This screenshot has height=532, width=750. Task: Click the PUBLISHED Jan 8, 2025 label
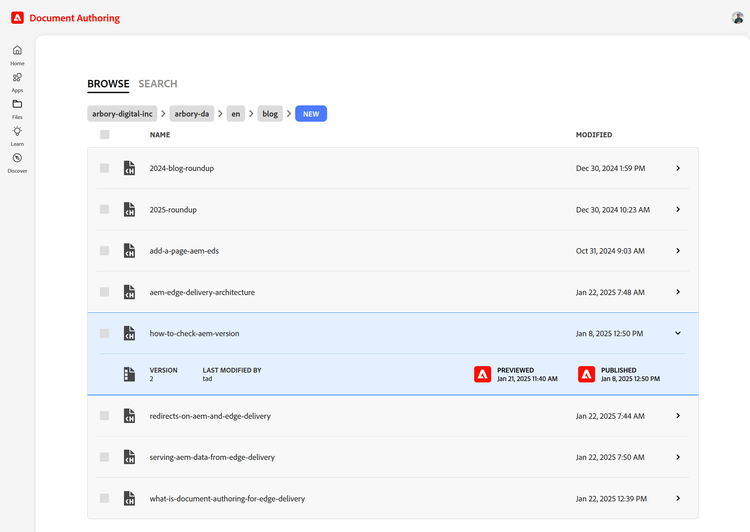(x=630, y=374)
